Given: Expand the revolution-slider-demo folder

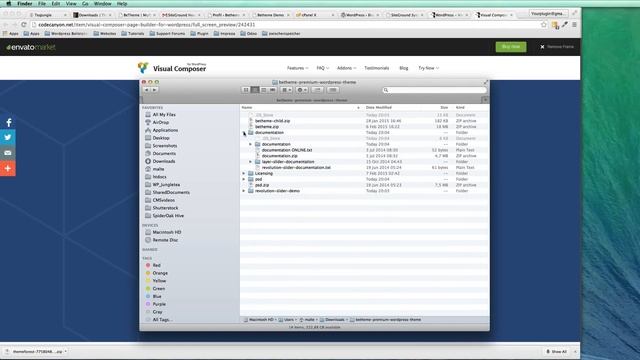Looking at the screenshot, I should (244, 191).
